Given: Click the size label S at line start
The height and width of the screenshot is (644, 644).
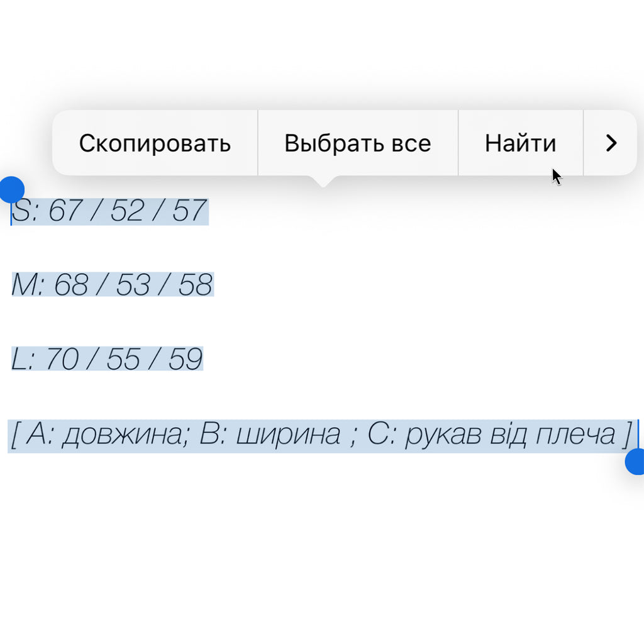Looking at the screenshot, I should (20, 211).
